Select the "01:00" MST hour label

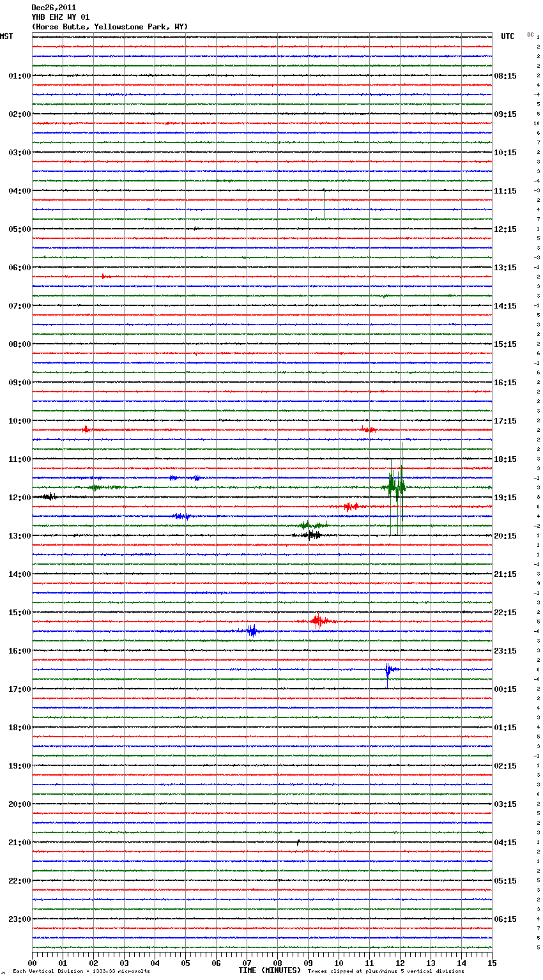click(x=20, y=76)
